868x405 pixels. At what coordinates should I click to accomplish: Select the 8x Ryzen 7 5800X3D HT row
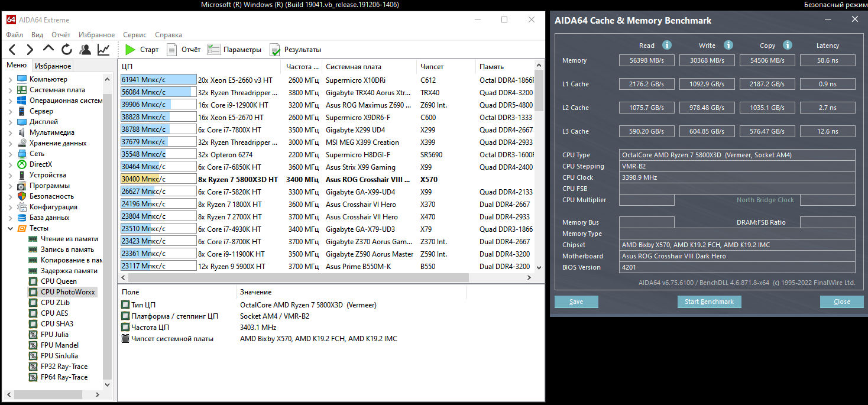coord(326,179)
